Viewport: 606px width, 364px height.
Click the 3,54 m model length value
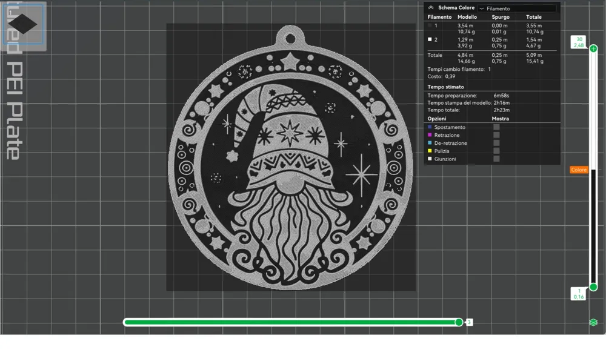coord(465,25)
